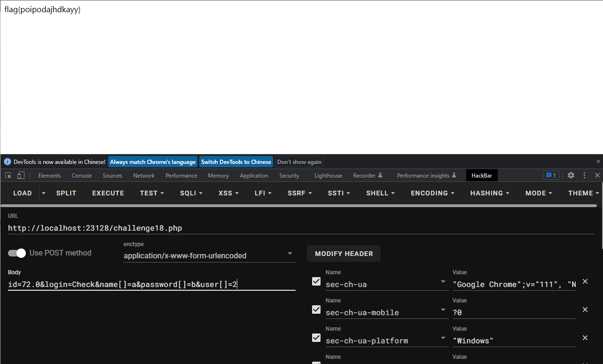Click the sec-ch-ua-platform value field
Screen dimensions: 603x364
(514, 341)
